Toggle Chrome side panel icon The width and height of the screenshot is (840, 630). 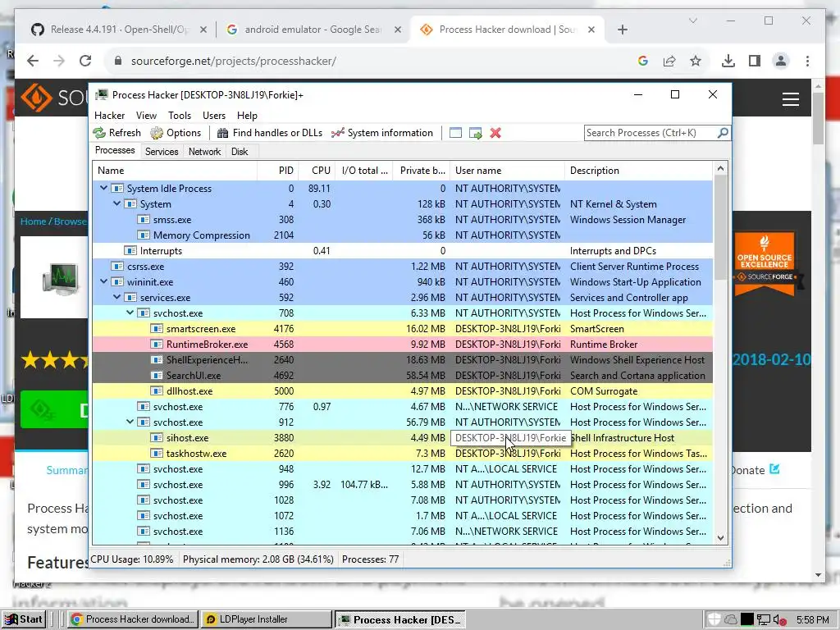click(755, 61)
